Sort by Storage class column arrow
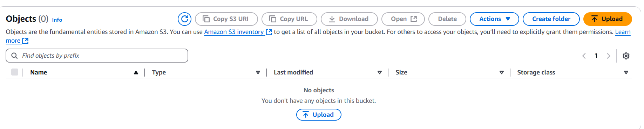This screenshot has height=129, width=644. pos(626,72)
